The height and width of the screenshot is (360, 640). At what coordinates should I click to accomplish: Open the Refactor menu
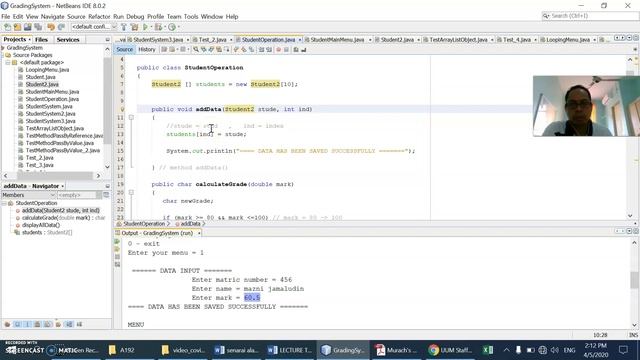point(99,17)
